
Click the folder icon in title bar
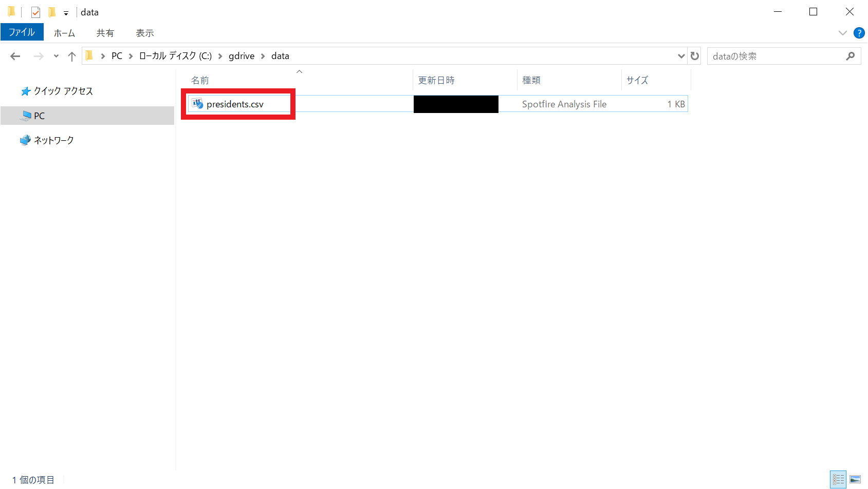point(11,11)
